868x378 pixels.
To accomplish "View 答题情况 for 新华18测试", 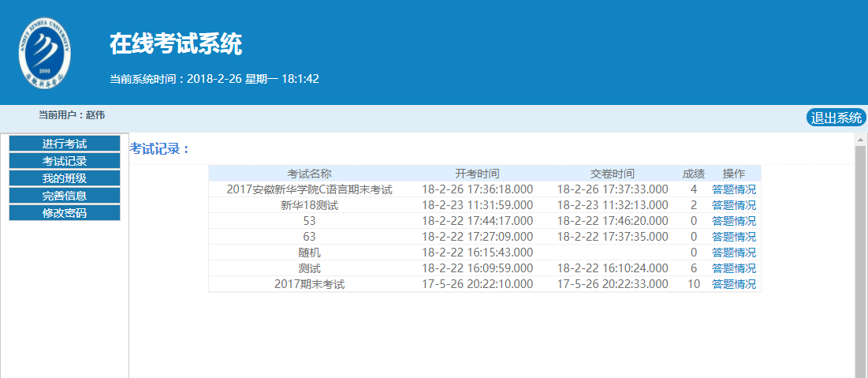I will 733,205.
